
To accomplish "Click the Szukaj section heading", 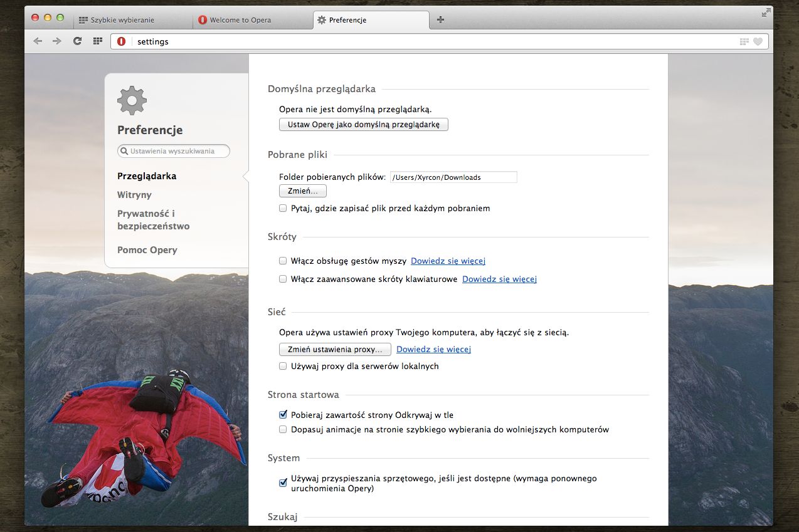I will (282, 517).
